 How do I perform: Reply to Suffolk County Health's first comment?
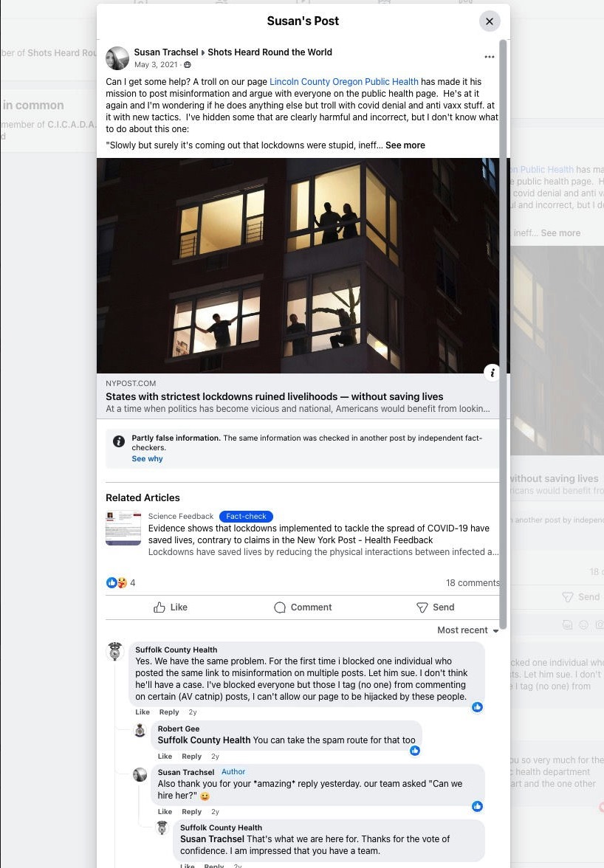(x=169, y=712)
